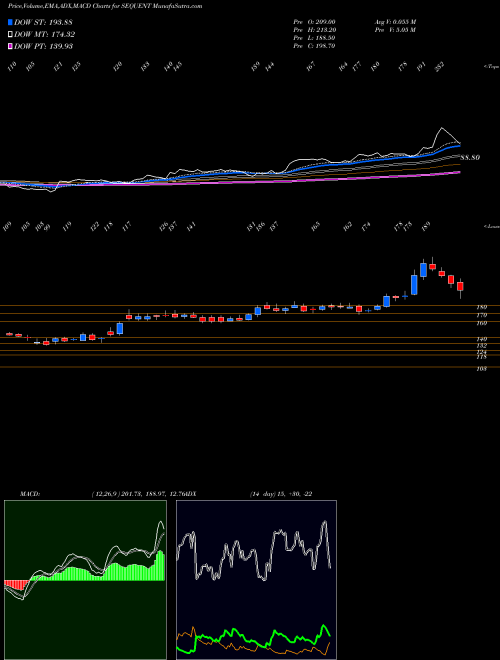Click the 'DOW PT: 139.93' legend text
The width and height of the screenshot is (500, 660).
pyautogui.click(x=43, y=46)
